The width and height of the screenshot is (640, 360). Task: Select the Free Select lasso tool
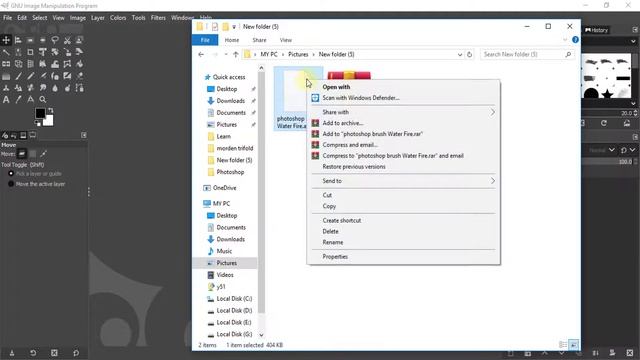[x=55, y=40]
